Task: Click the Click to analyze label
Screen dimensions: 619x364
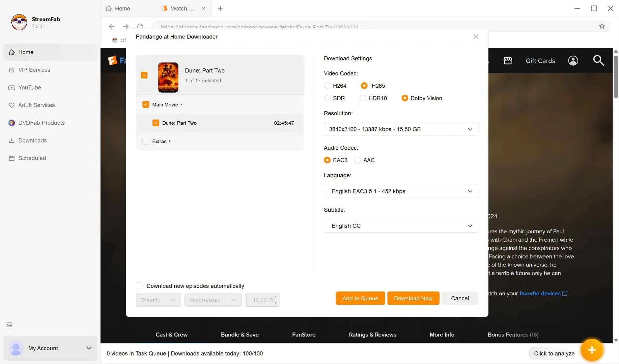Action: [x=554, y=353]
